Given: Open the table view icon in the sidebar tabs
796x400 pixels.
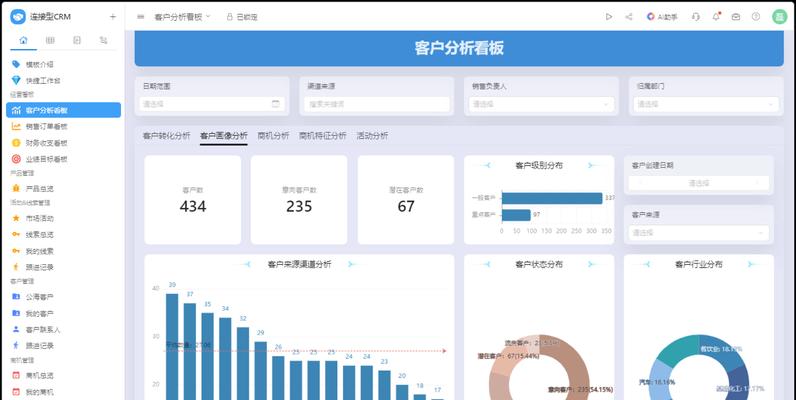Looking at the screenshot, I should click(x=50, y=41).
